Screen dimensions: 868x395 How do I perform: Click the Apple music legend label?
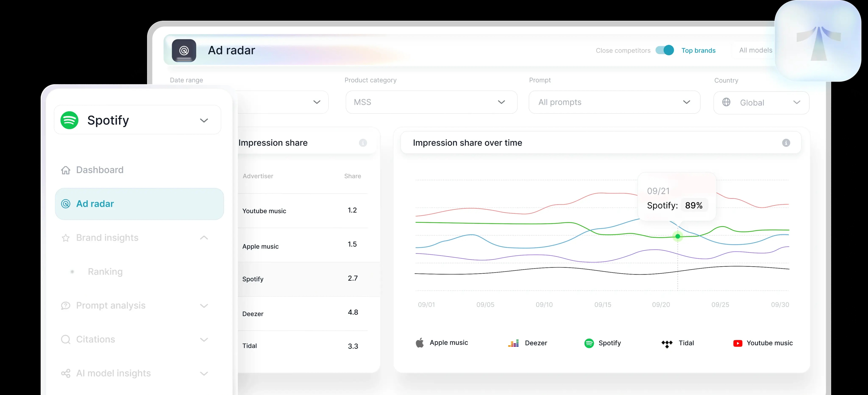click(x=448, y=343)
